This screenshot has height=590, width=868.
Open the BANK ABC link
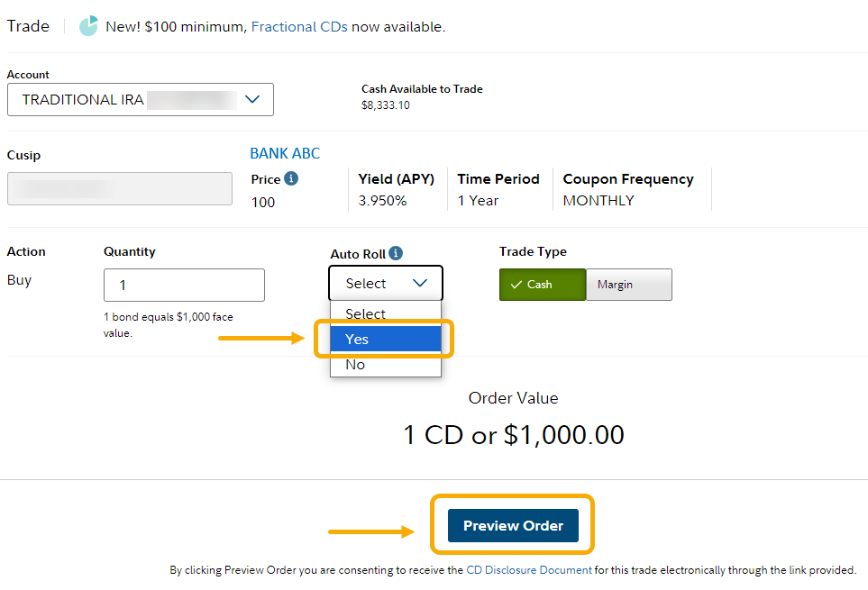[285, 154]
